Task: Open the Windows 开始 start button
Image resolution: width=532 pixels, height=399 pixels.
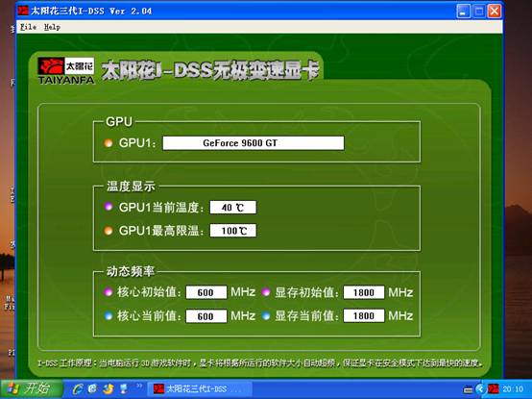Action: click(x=32, y=388)
